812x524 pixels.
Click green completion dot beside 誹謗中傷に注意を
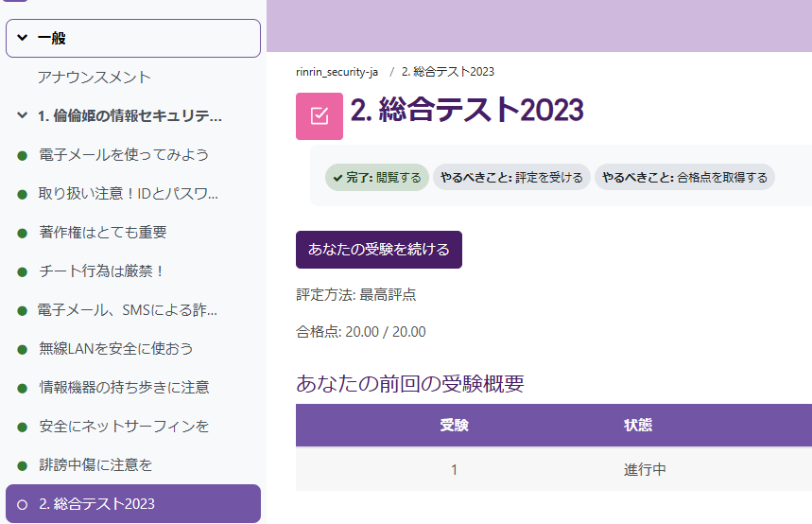pyautogui.click(x=23, y=466)
